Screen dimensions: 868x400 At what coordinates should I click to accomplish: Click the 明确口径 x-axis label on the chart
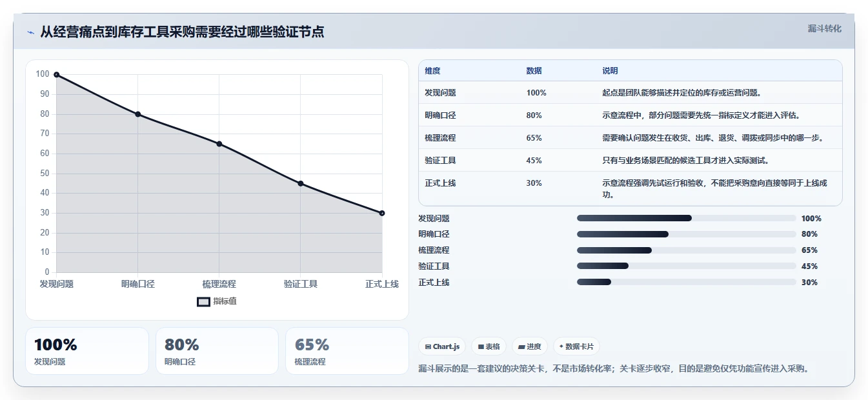pyautogui.click(x=138, y=284)
